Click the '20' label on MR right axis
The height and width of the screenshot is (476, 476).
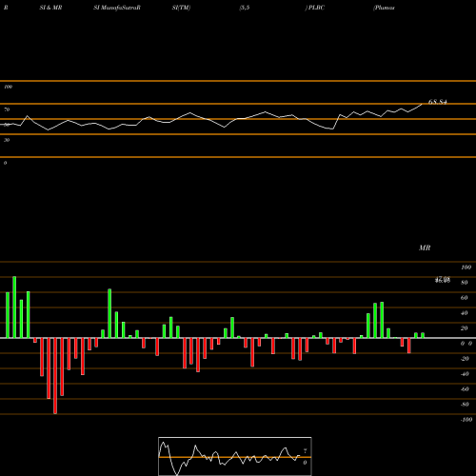(465, 328)
